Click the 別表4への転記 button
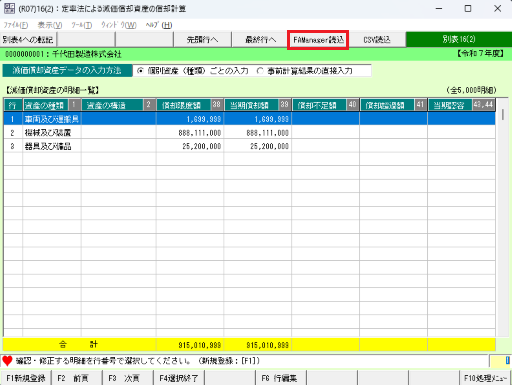 point(28,40)
